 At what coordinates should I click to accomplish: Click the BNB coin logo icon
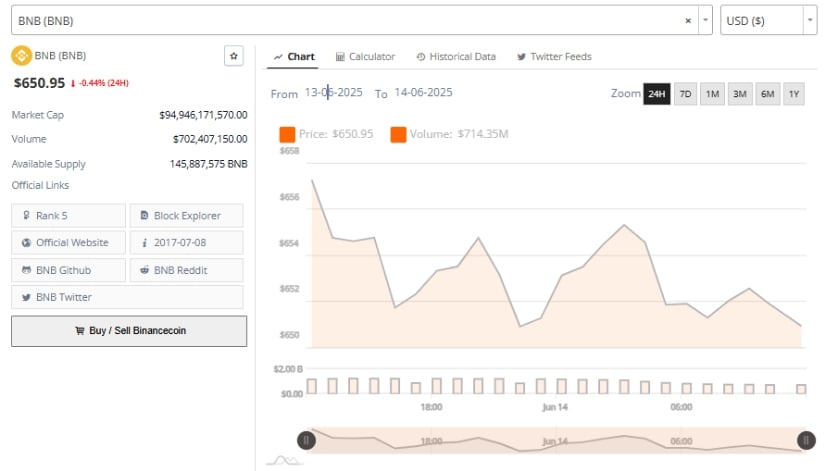point(20,56)
